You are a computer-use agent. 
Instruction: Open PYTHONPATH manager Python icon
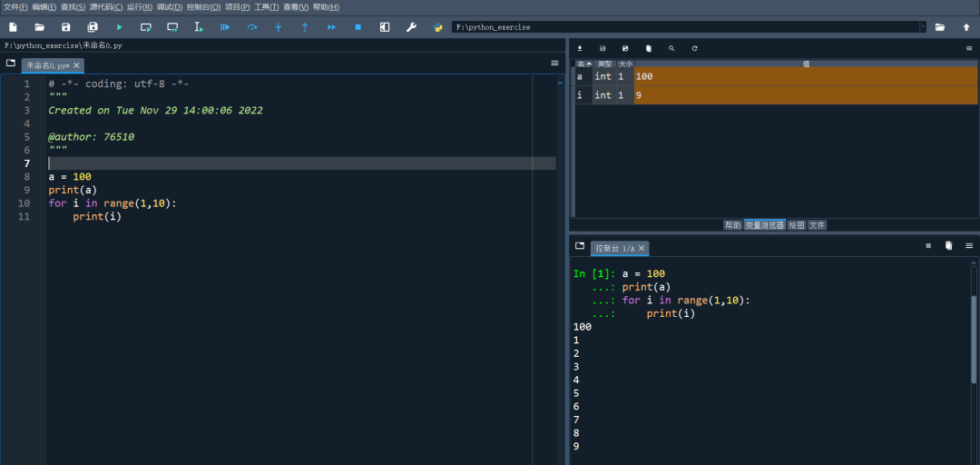coord(437,27)
